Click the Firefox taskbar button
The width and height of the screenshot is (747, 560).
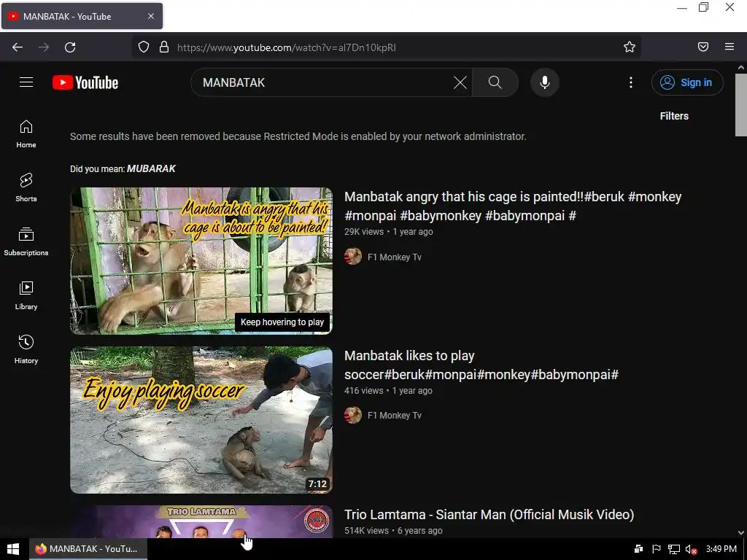[88, 549]
